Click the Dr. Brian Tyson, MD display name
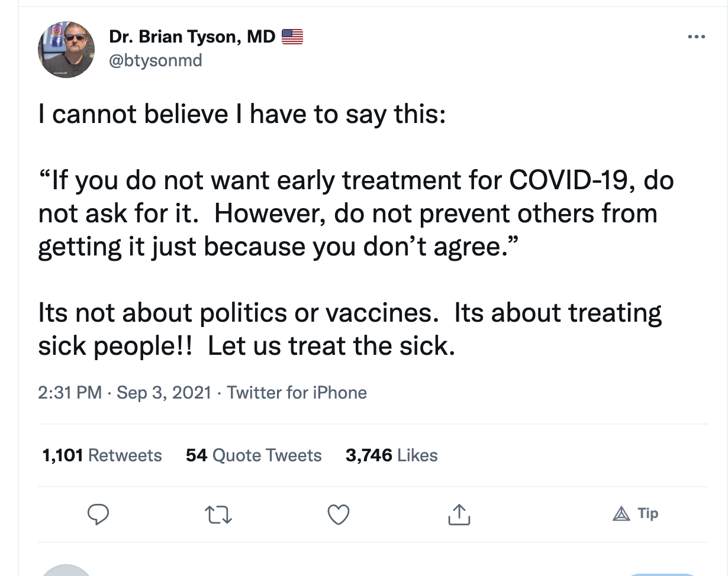 192,37
